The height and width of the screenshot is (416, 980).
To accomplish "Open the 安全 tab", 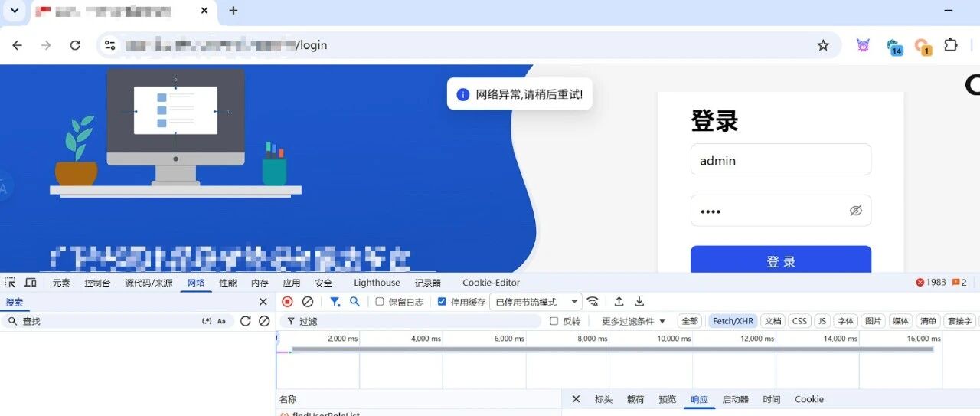I will coord(324,283).
